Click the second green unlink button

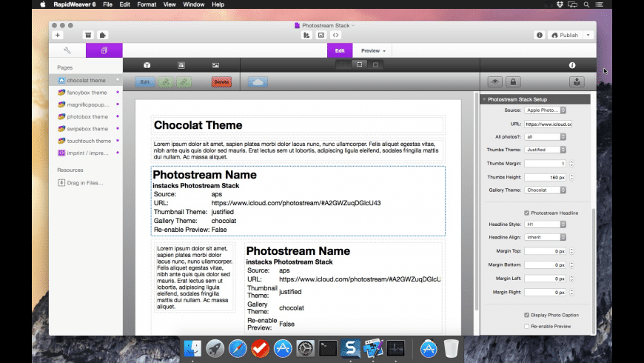(x=184, y=82)
